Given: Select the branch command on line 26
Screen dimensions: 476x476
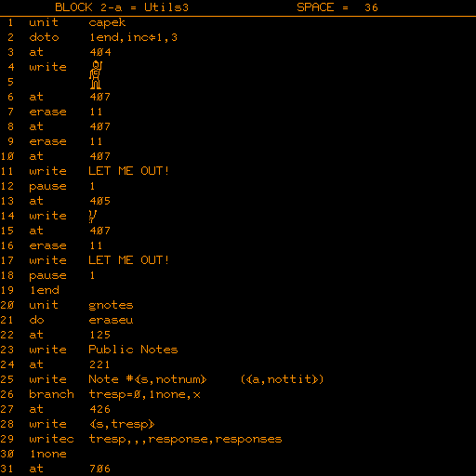Looking at the screenshot, I should pyautogui.click(x=51, y=394).
